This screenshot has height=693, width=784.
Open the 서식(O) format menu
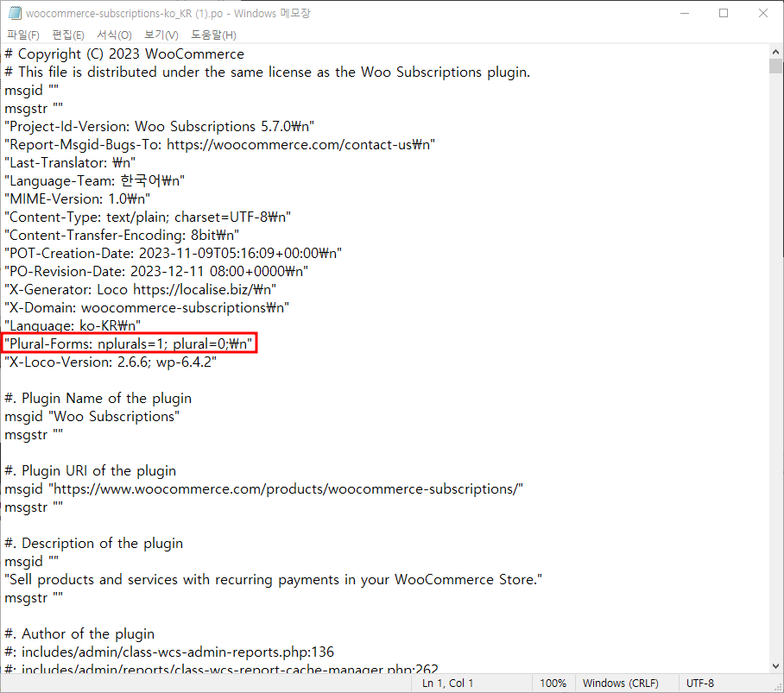click(x=114, y=35)
